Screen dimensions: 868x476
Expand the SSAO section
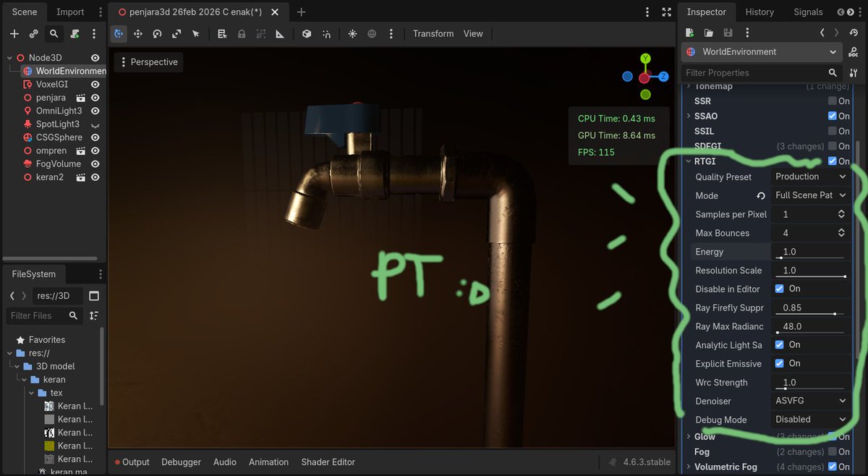click(689, 116)
